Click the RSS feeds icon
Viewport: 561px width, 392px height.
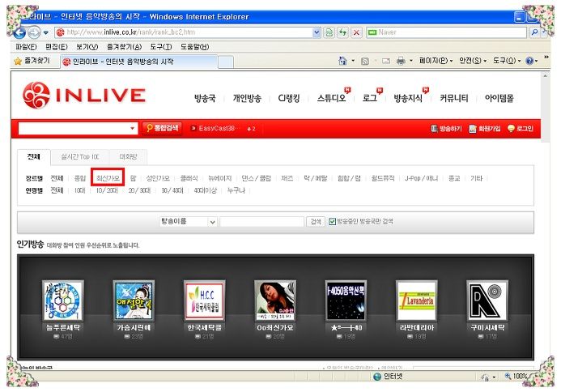(365, 62)
